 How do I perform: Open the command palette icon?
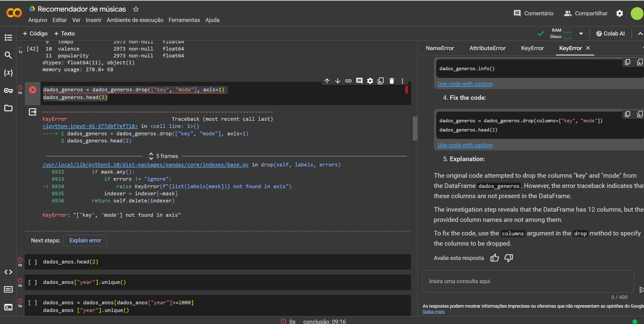(8, 289)
